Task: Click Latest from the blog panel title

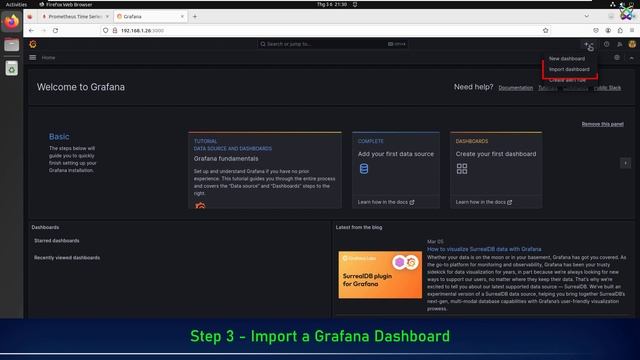Action: pyautogui.click(x=359, y=227)
